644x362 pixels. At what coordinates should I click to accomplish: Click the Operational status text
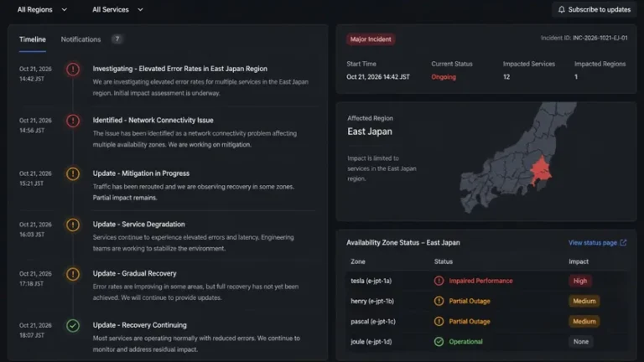coord(465,342)
